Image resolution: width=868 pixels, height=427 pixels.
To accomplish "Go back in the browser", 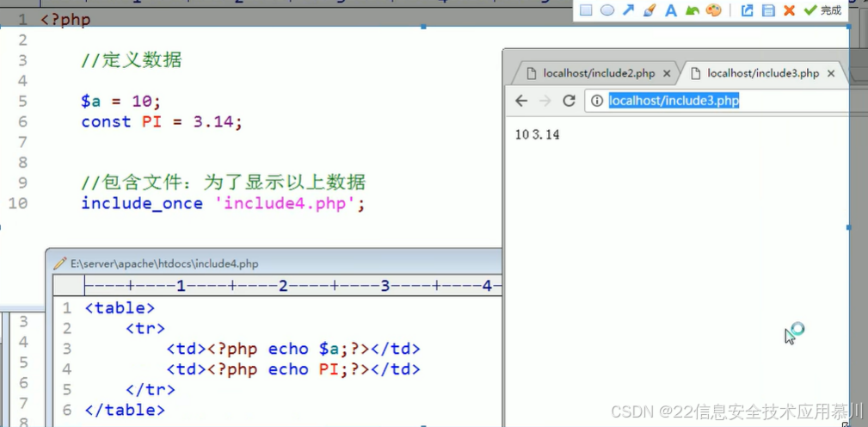I will 521,101.
